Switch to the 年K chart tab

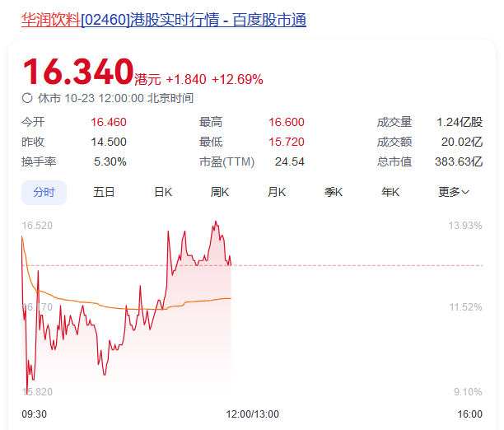(x=390, y=192)
